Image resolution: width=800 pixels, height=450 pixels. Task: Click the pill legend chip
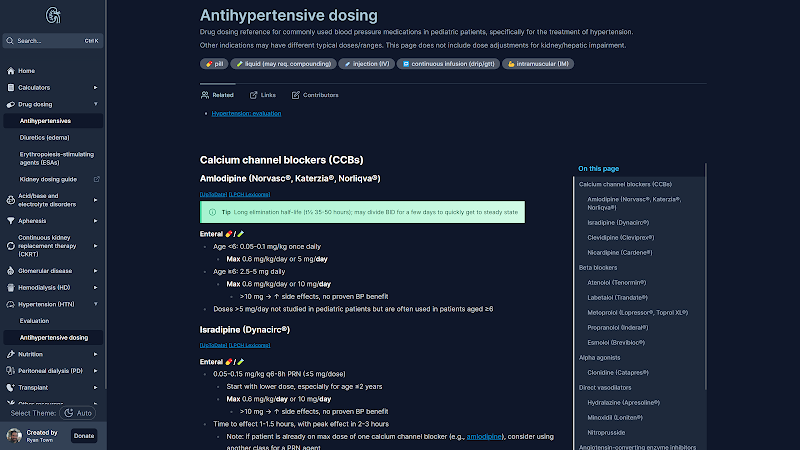(214, 64)
